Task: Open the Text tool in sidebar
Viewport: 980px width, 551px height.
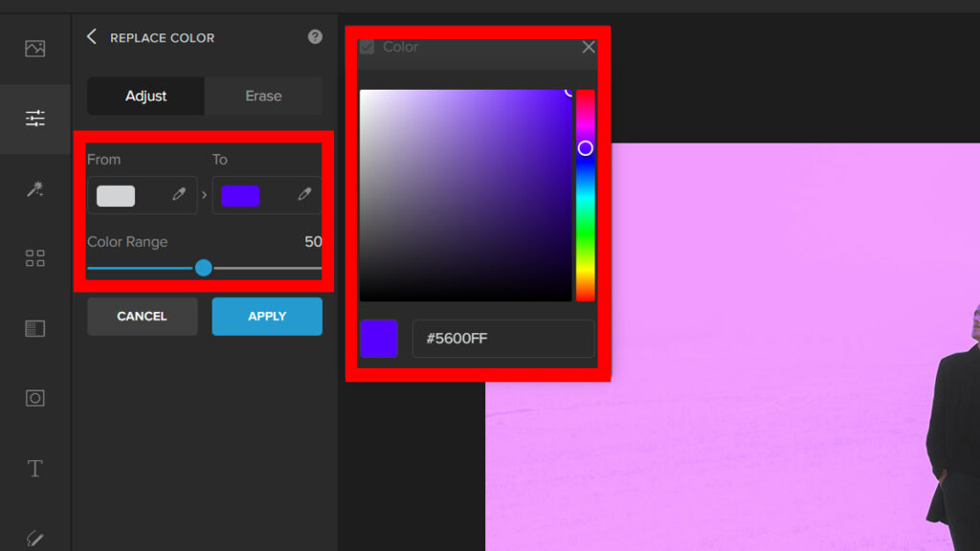Action: click(35, 469)
